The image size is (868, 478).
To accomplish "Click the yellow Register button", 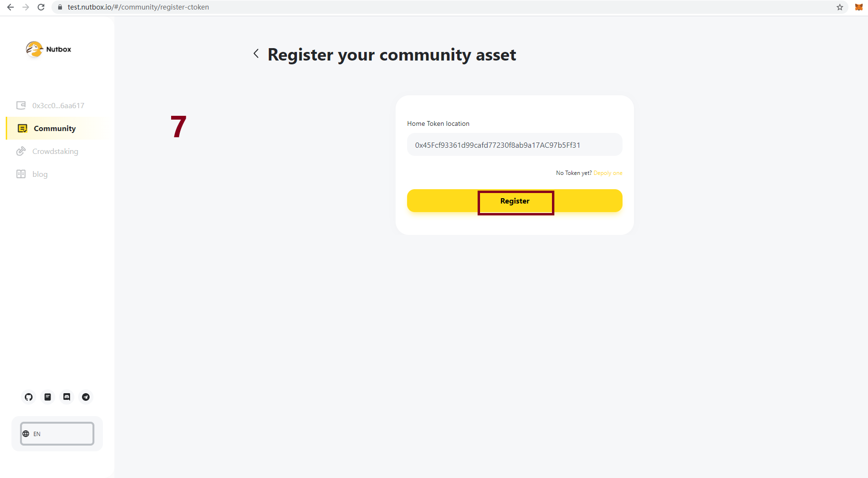I will pos(515,201).
